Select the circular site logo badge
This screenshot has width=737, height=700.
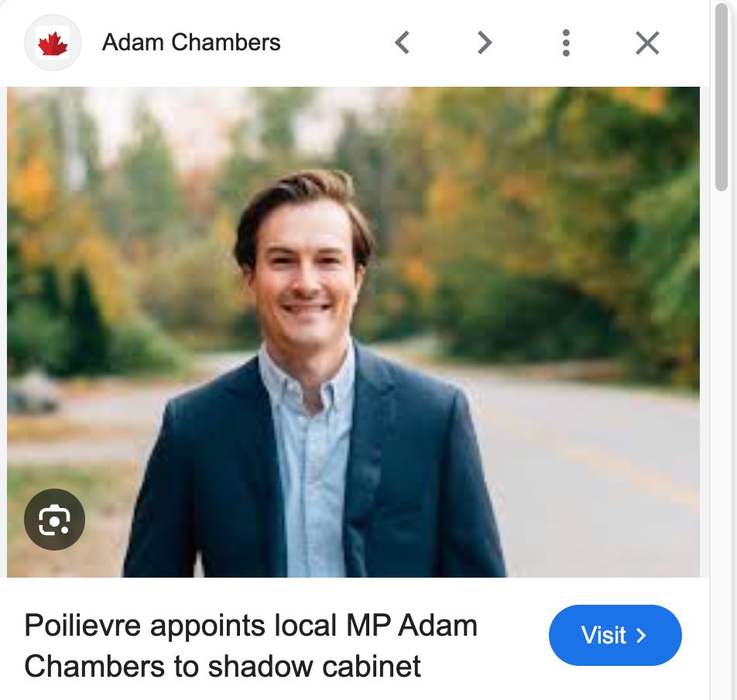click(x=53, y=43)
